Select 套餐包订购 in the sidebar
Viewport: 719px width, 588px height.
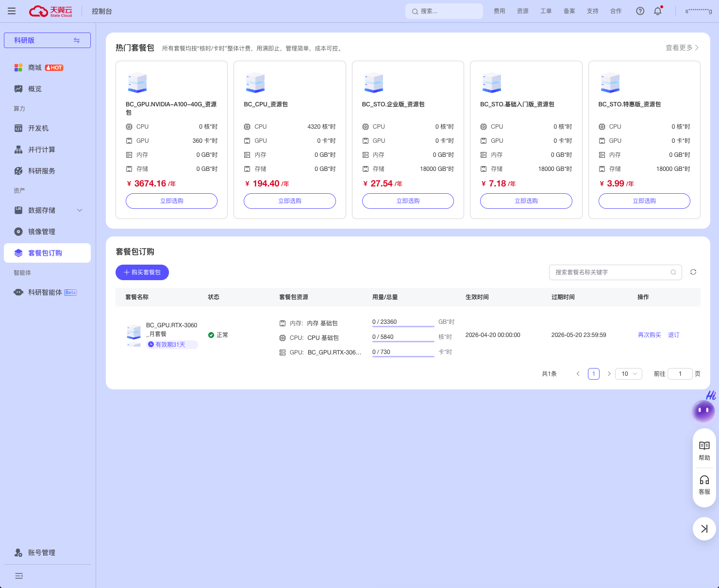tap(47, 253)
